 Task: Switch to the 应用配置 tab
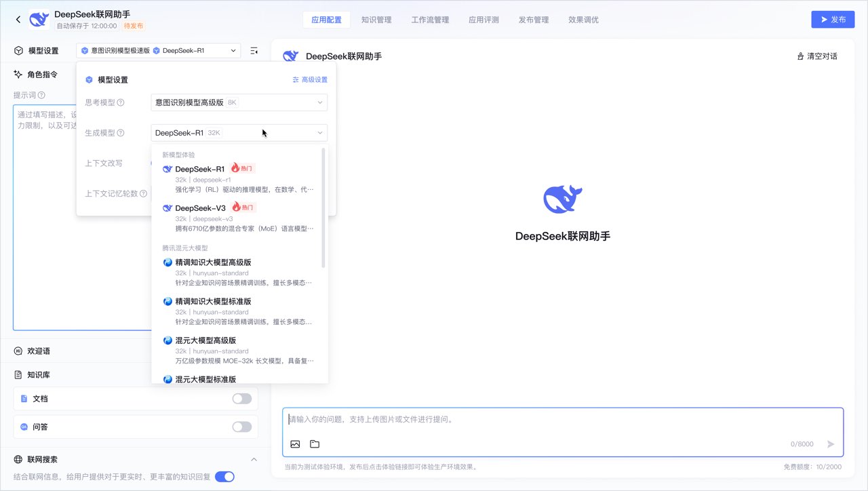click(326, 20)
